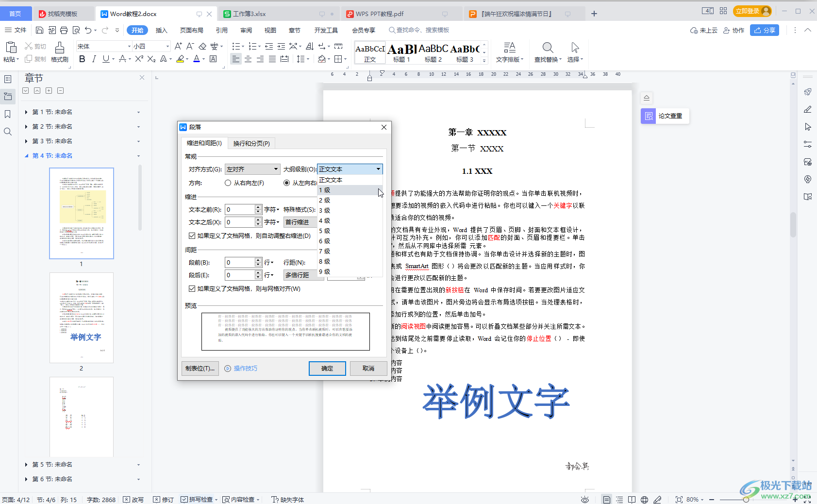Click the Select cursor tool icon

575,48
